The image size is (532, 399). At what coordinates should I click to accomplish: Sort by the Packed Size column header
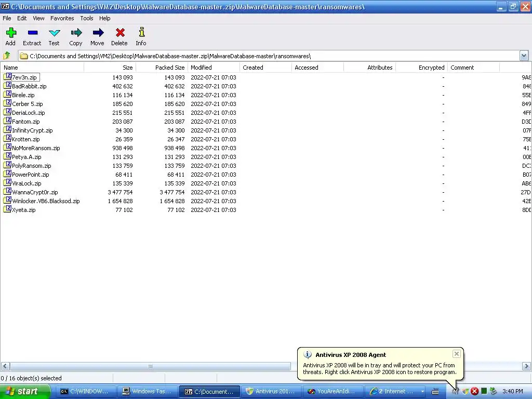tap(162, 68)
